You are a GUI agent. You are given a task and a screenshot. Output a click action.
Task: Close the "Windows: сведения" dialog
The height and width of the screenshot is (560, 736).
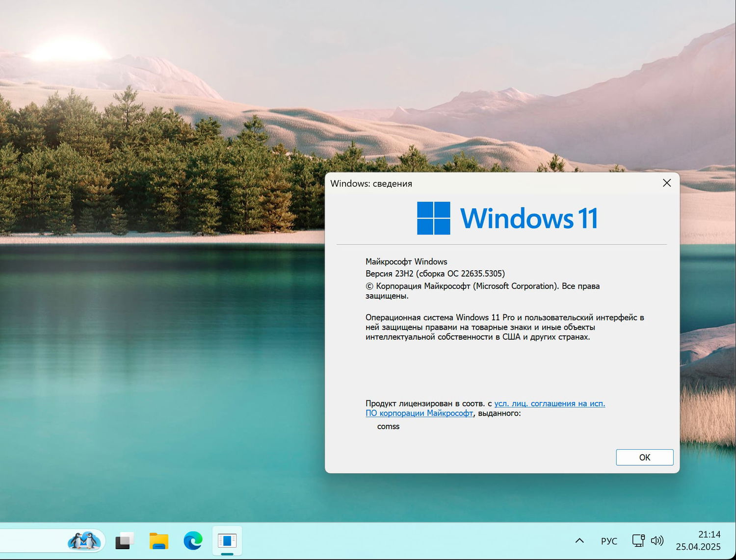[667, 183]
